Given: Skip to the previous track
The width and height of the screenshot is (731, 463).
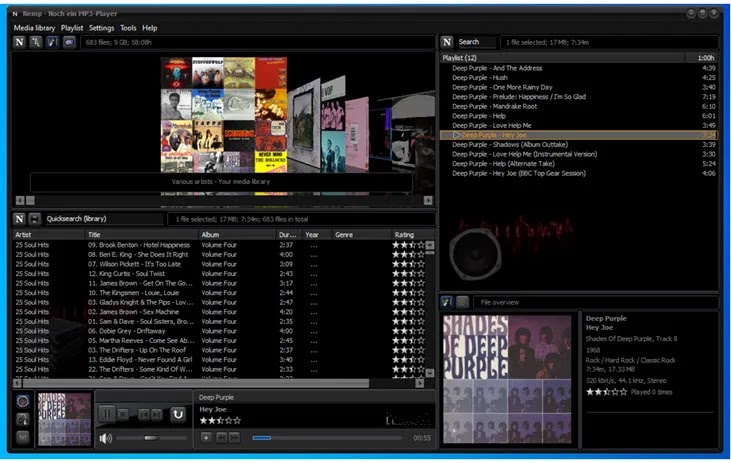Looking at the screenshot, I should [x=144, y=414].
